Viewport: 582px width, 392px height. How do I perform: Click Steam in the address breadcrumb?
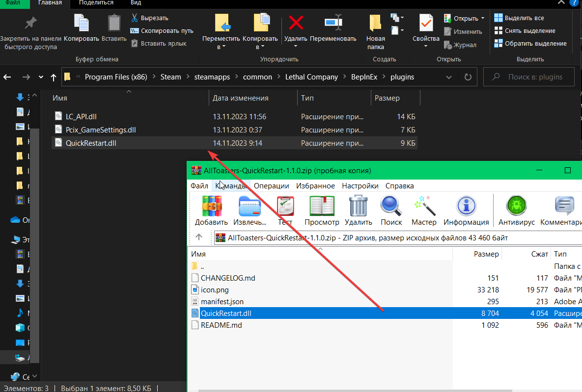[171, 77]
